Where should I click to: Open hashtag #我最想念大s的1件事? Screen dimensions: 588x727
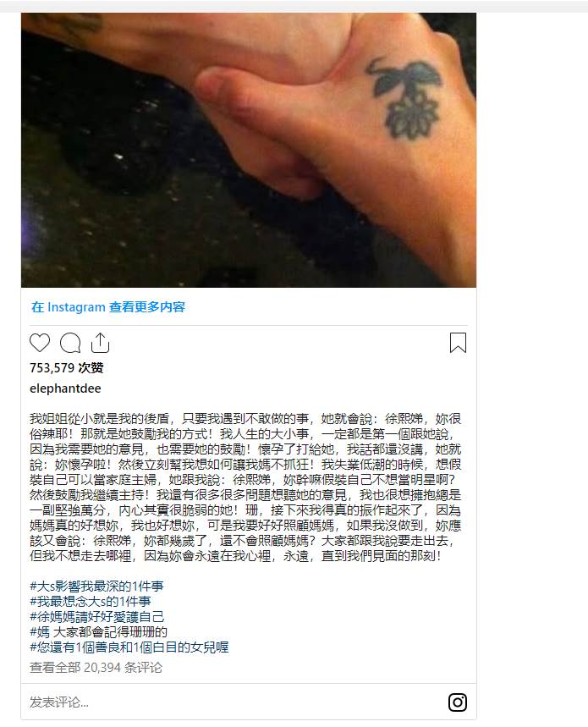pos(91,602)
